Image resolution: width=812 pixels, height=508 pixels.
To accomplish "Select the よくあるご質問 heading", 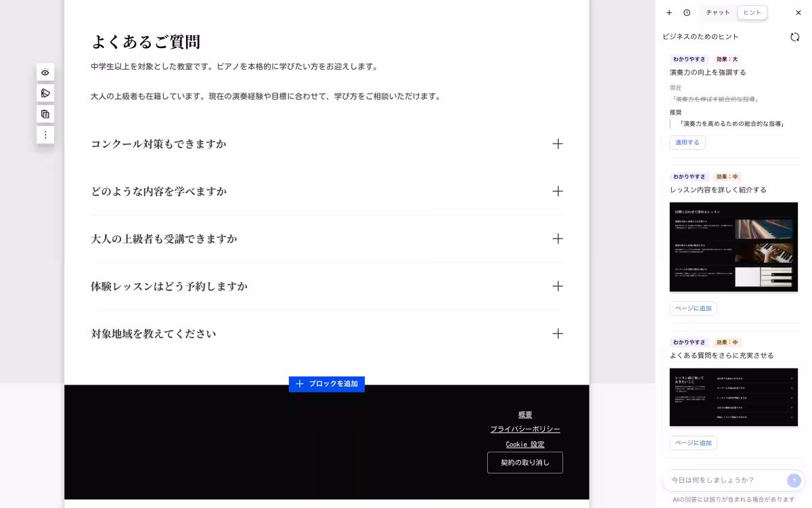I will (x=145, y=42).
